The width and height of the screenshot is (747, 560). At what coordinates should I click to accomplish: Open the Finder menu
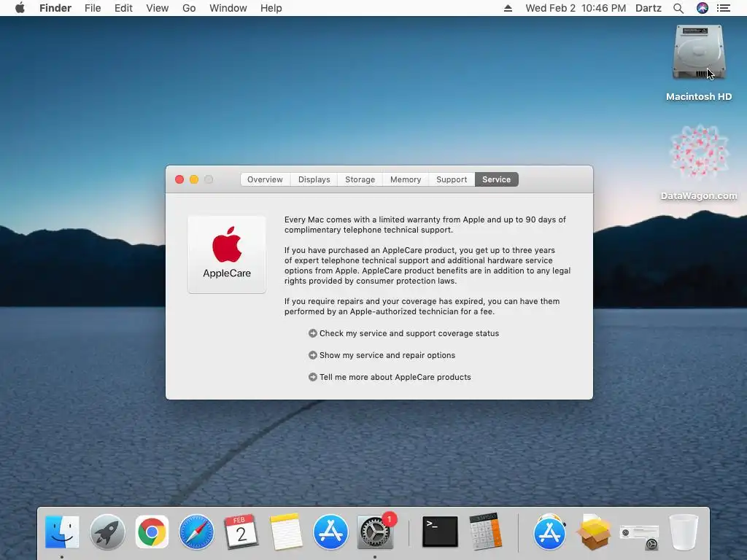(55, 8)
